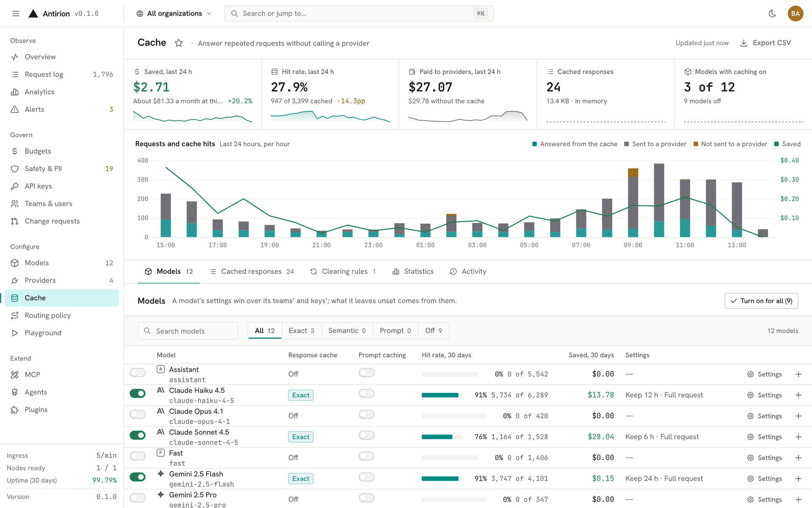This screenshot has width=812, height=508.
Task: Click the hamburger menu icon
Action: pos(16,14)
